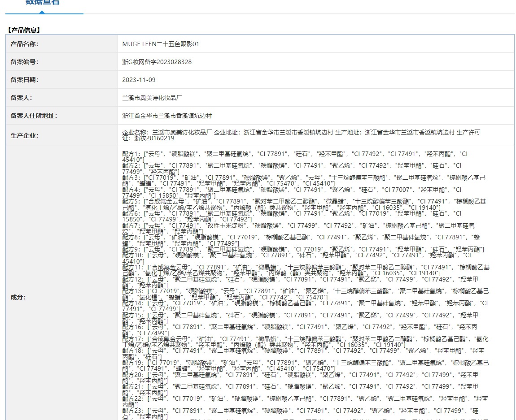Viewport: 516px width, 420px height.
Task: Click the 配方23 line label
Action: 133,411
